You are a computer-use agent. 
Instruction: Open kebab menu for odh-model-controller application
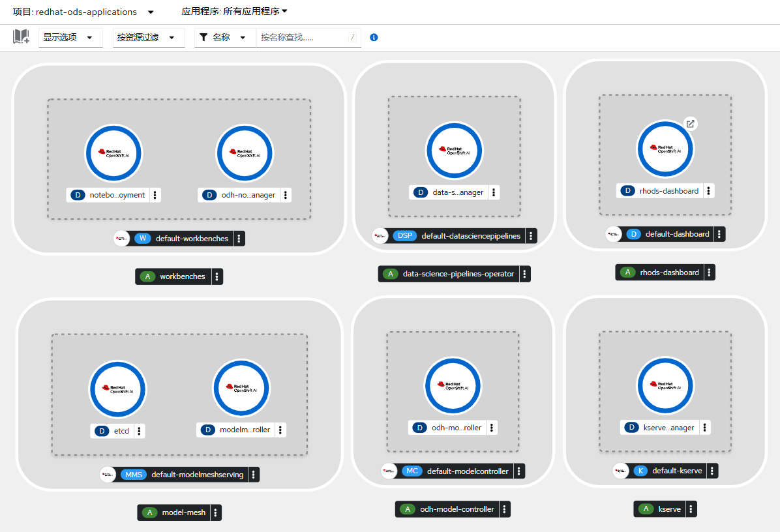tap(504, 509)
